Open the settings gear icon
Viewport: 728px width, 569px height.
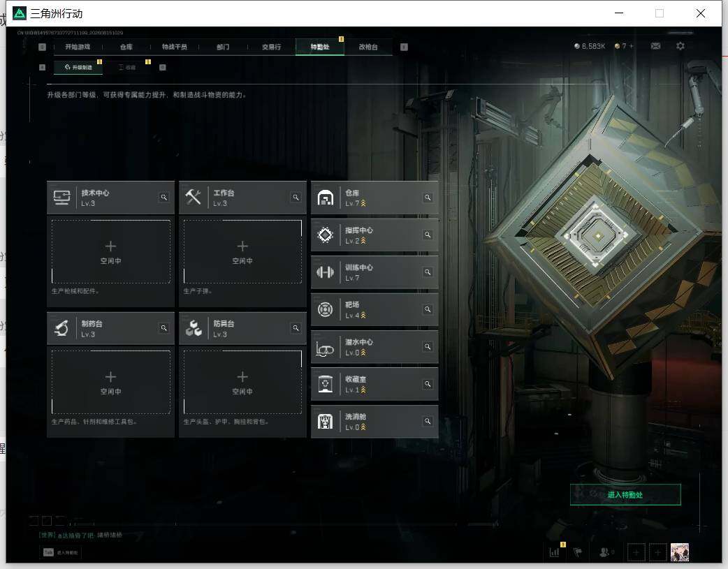pos(680,46)
